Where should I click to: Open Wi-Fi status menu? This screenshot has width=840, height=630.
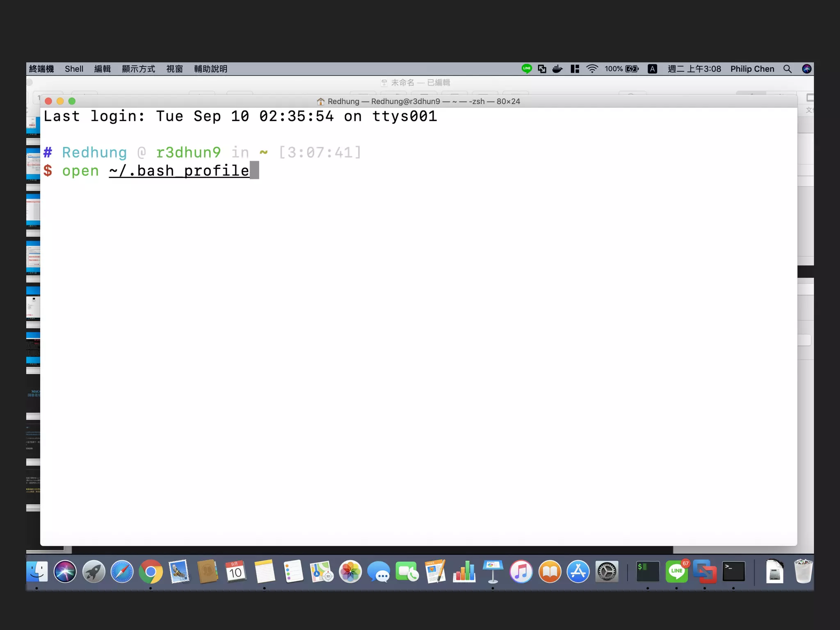592,69
